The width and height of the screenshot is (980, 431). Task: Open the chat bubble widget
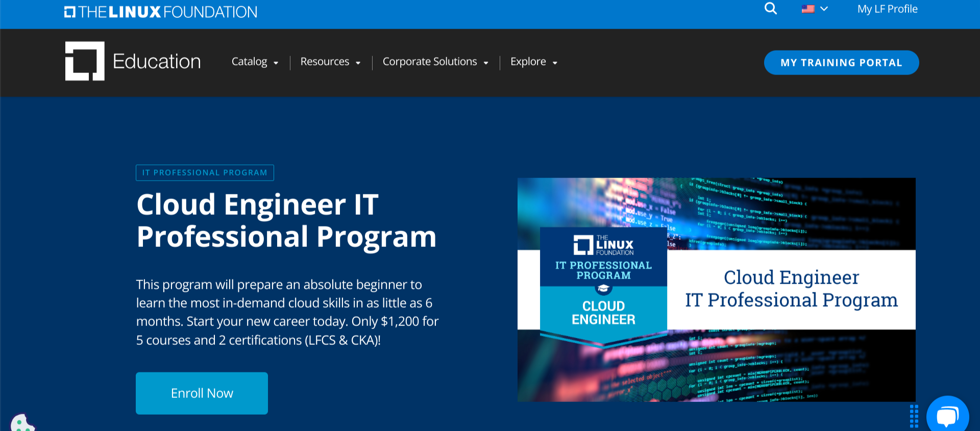(x=947, y=415)
